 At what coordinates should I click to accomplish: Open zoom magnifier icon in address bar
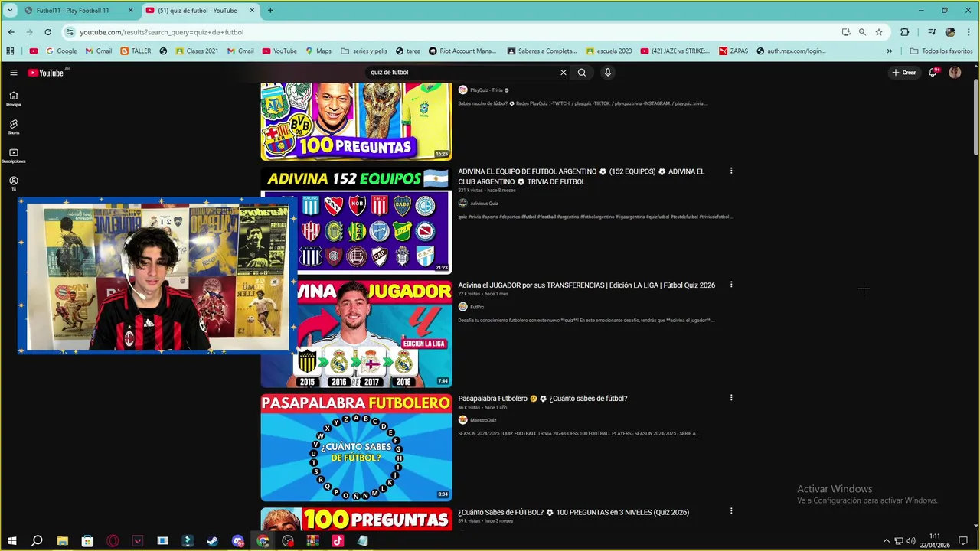coord(862,32)
